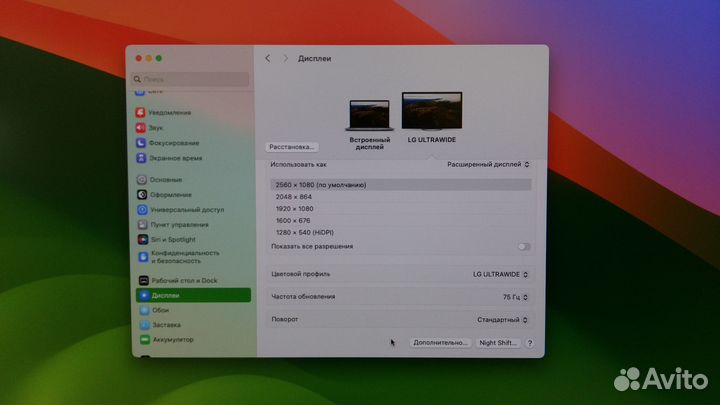Click the Звук sidebar icon
This screenshot has width=720, height=405.
coord(141,128)
